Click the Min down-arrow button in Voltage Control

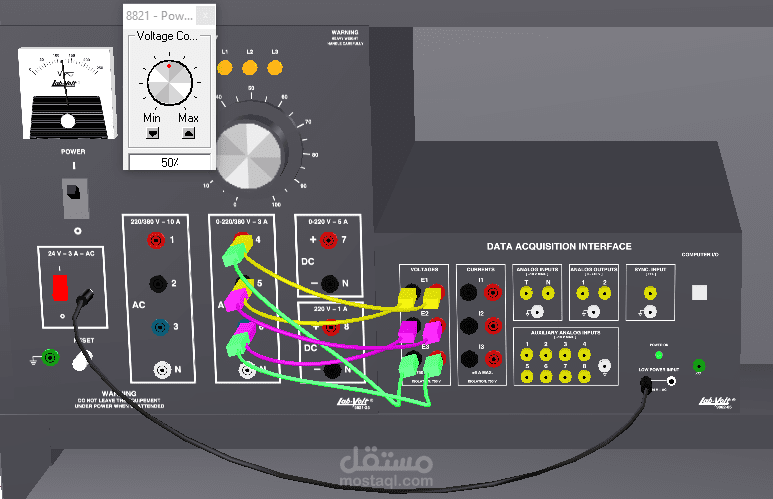pos(153,133)
